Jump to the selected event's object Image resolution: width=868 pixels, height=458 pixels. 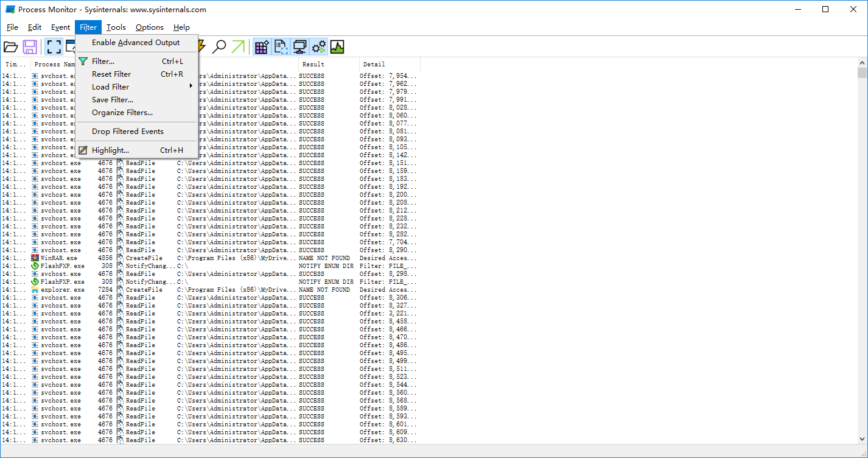tap(238, 46)
